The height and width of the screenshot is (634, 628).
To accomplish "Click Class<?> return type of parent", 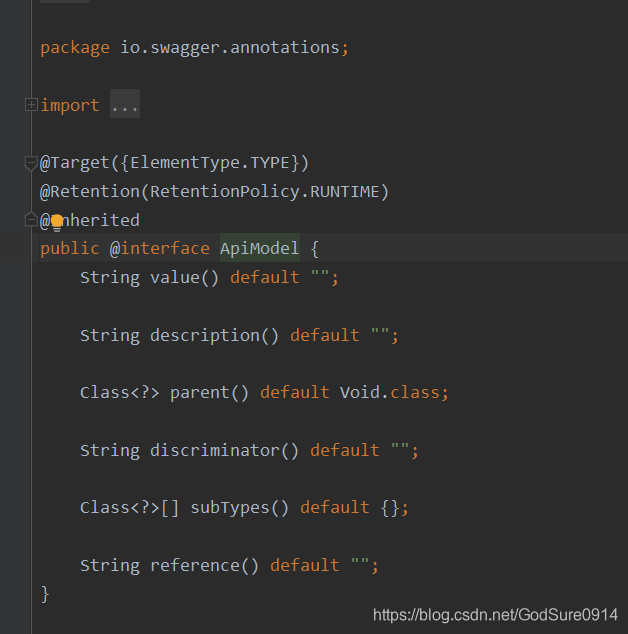I will coord(120,393).
